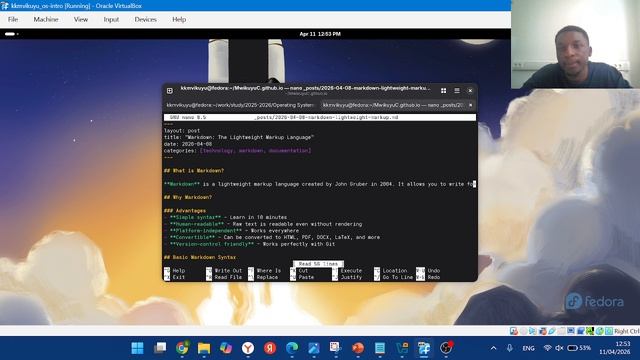This screenshot has width=640, height=360.
Task: Click the VirtualBox Right Ctrl host key indicator
Action: [x=626, y=331]
